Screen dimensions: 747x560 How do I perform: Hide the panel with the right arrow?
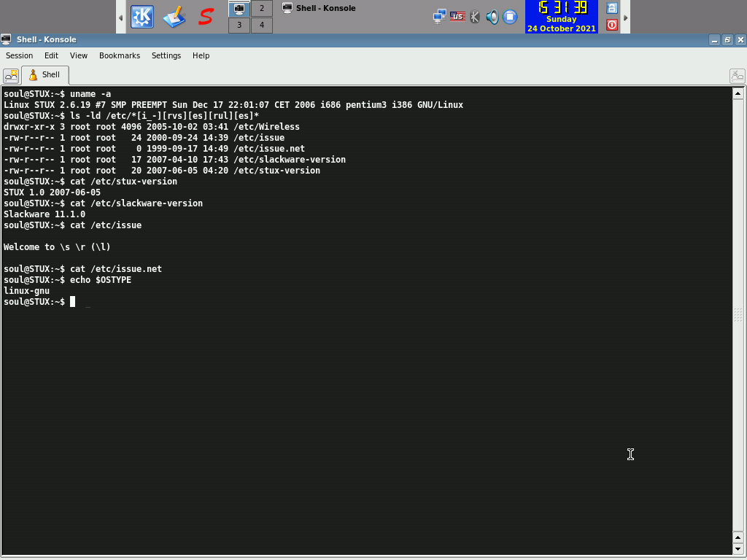[x=625, y=17]
